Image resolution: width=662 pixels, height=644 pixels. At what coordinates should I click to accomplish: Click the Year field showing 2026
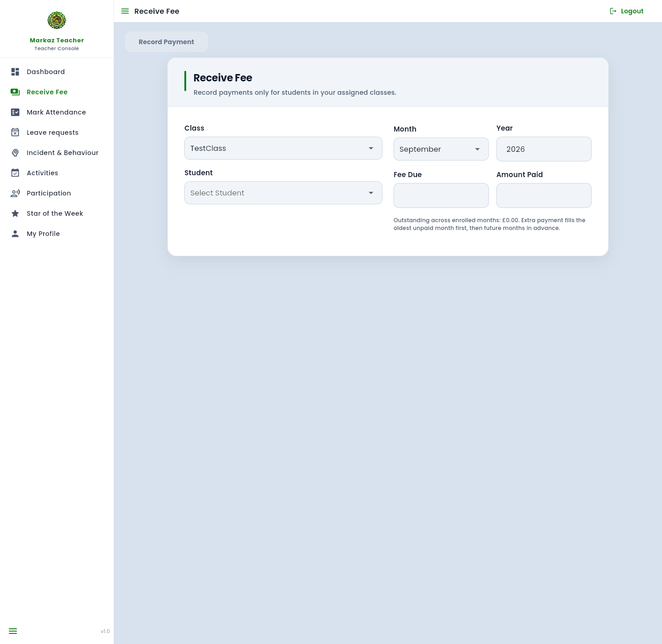click(544, 149)
